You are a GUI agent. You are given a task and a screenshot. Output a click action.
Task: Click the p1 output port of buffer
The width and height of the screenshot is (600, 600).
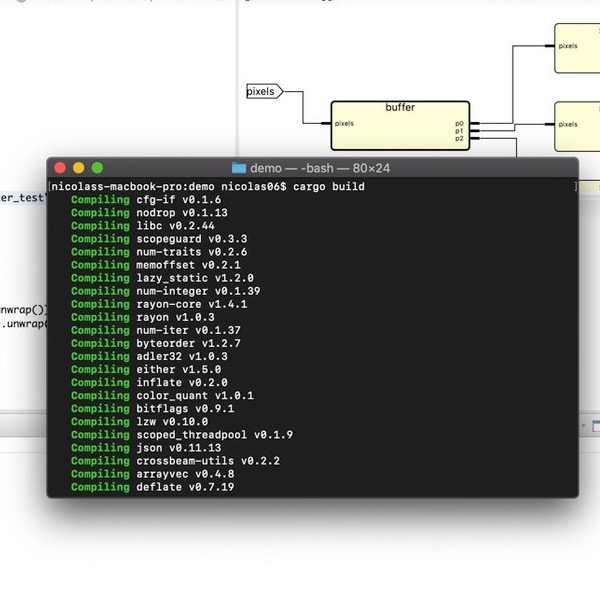459,131
